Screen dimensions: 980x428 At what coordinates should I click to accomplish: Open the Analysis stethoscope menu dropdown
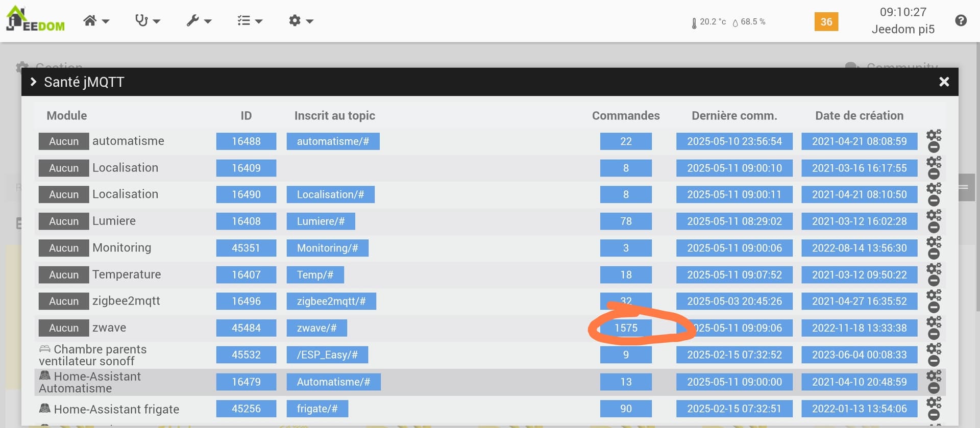tap(147, 21)
